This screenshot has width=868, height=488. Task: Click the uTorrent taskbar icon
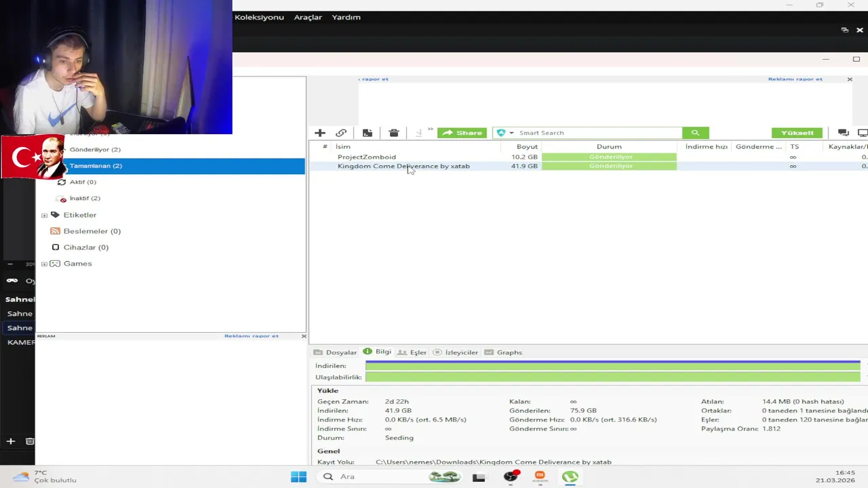[570, 476]
